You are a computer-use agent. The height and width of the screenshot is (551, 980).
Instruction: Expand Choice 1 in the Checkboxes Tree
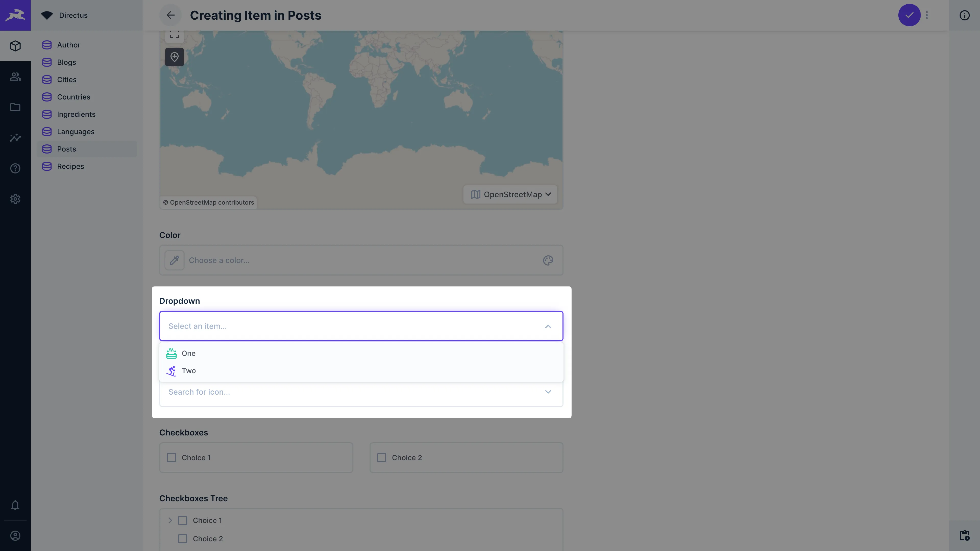click(x=170, y=520)
